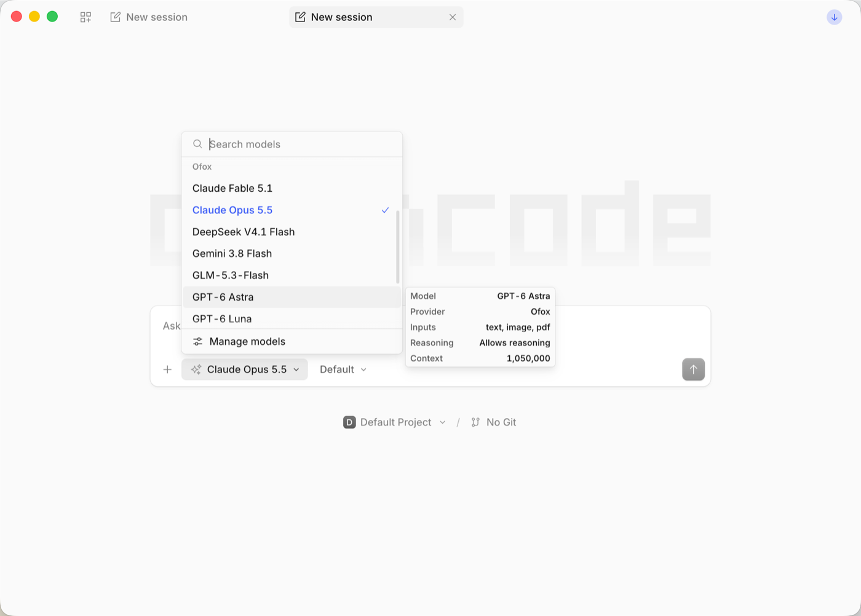Image resolution: width=861 pixels, height=616 pixels.
Task: Choose Gemini 3.8 Flash model
Action: coord(292,253)
